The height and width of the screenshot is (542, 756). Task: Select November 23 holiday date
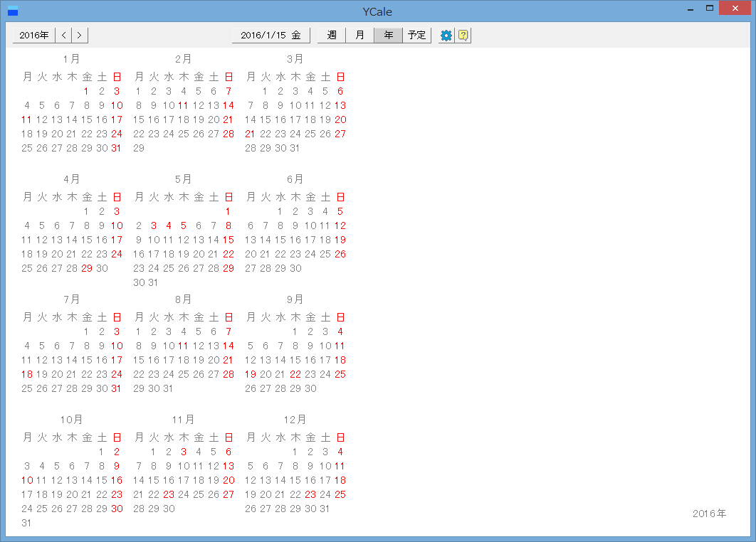[x=168, y=495]
